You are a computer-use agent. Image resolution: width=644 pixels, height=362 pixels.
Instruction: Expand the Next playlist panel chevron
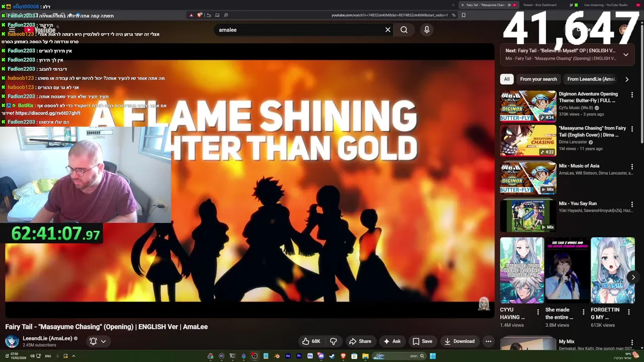pyautogui.click(x=625, y=54)
